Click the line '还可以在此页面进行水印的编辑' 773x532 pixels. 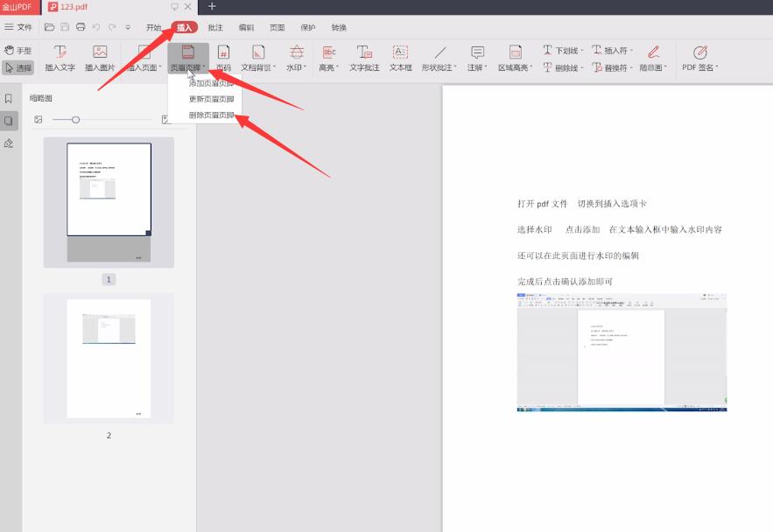click(578, 255)
